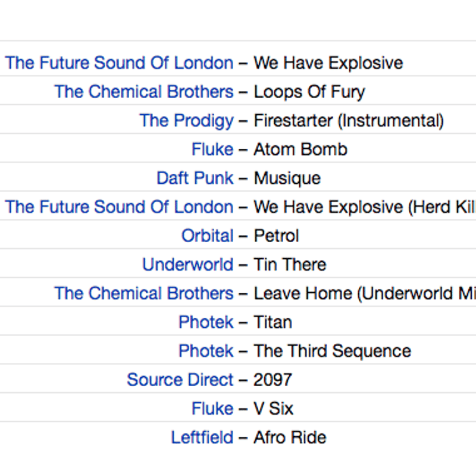The image size is (476, 476).
Task: Select the Petrol track title
Action: pos(277,236)
